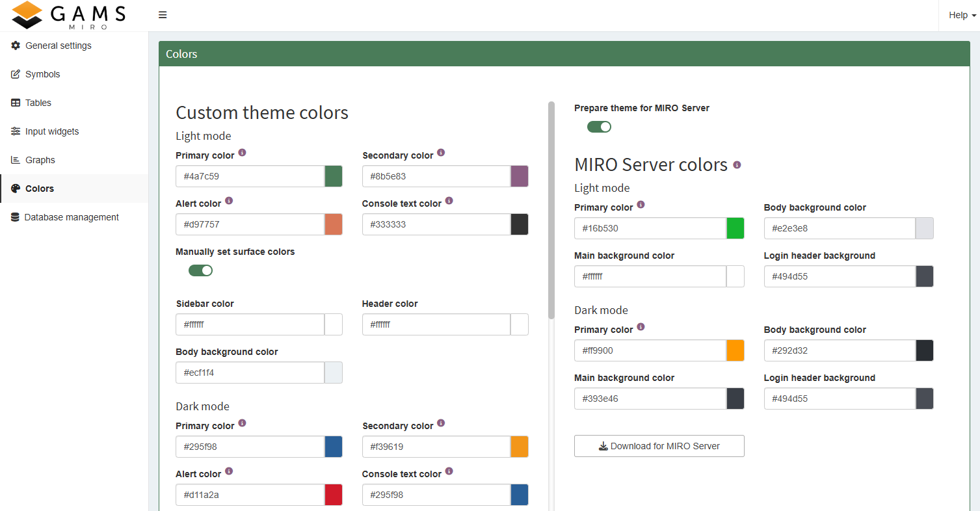980x511 pixels.
Task: Click info icon next to dark mode Secondary color
Action: [x=441, y=423]
